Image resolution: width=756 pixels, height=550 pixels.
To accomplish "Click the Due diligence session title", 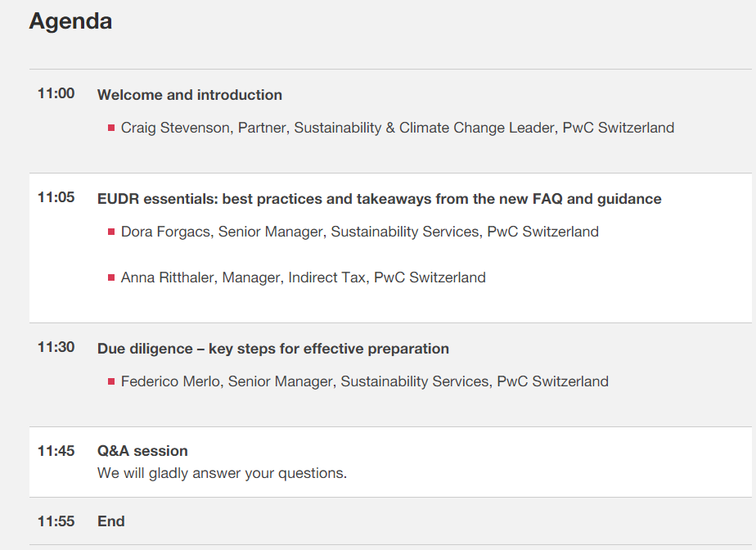I will pyautogui.click(x=273, y=349).
